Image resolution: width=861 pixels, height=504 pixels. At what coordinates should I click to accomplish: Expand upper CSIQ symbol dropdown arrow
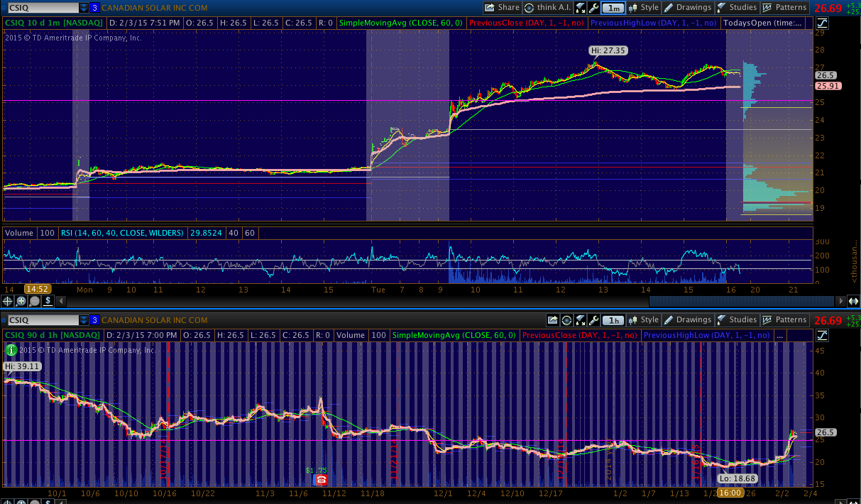(x=84, y=8)
